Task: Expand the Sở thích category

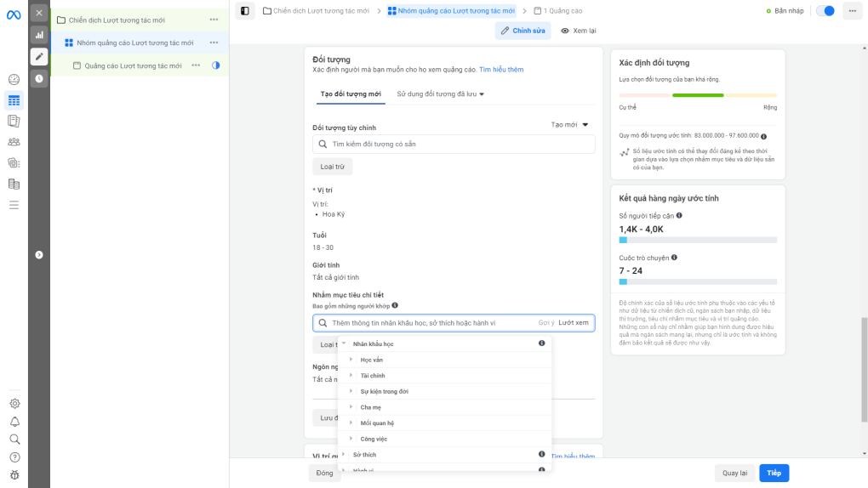Action: pyautogui.click(x=344, y=454)
